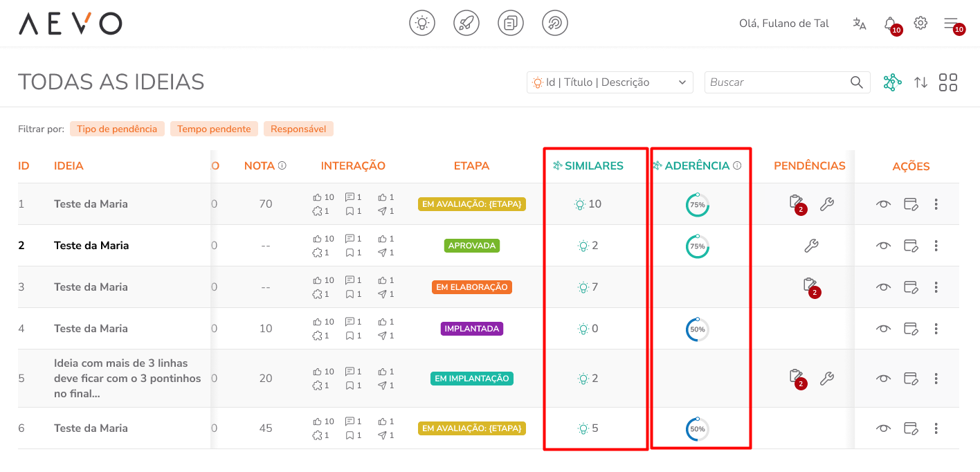This screenshot has height=472, width=980.
Task: Open more actions menu for idea 3
Action: [x=936, y=287]
